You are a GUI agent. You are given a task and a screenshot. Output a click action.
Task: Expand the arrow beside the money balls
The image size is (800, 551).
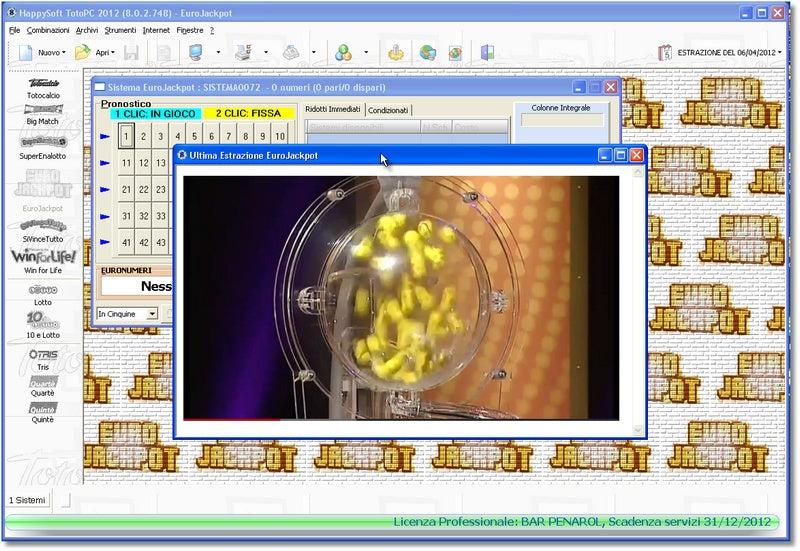point(366,53)
